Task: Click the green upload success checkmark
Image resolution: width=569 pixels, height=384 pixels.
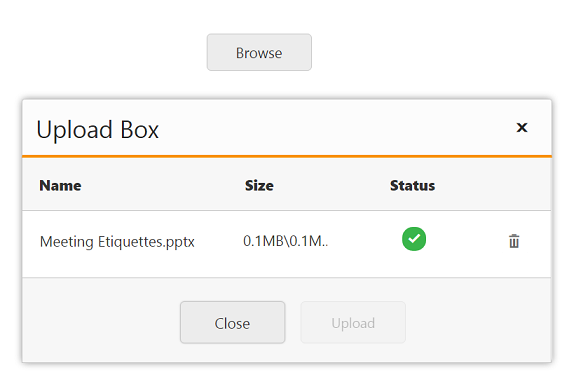Action: click(414, 239)
